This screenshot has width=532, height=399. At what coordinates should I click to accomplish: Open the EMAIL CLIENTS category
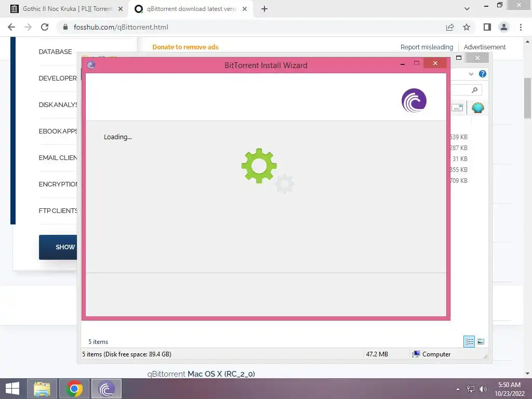58,157
